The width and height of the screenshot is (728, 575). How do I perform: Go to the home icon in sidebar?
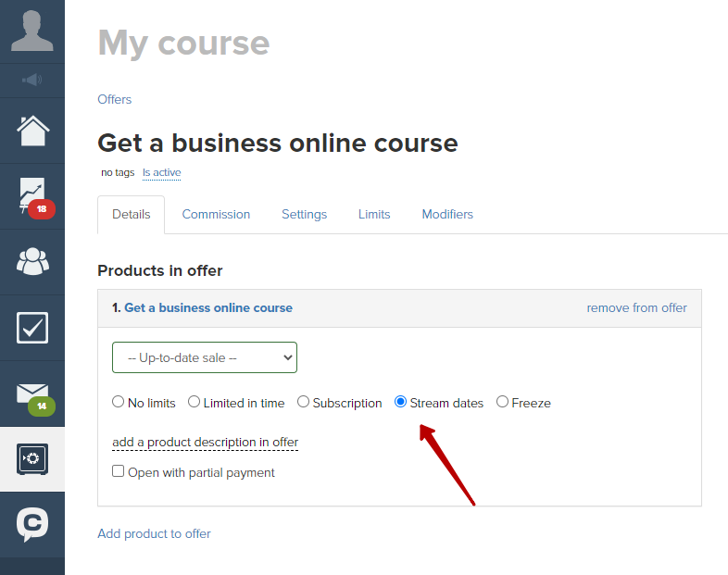(x=33, y=131)
